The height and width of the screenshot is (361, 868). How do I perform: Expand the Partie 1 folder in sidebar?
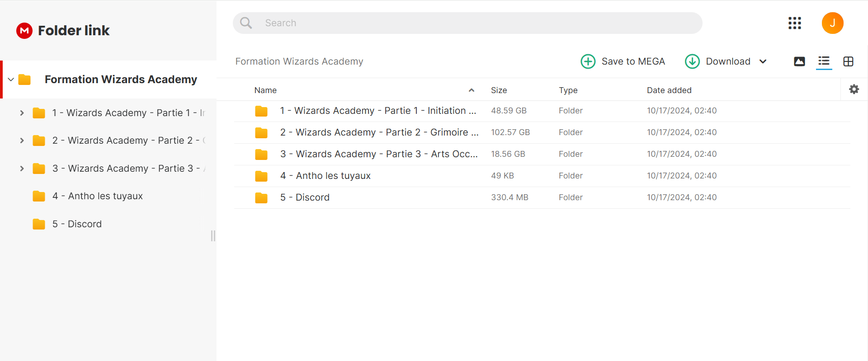pyautogui.click(x=22, y=113)
